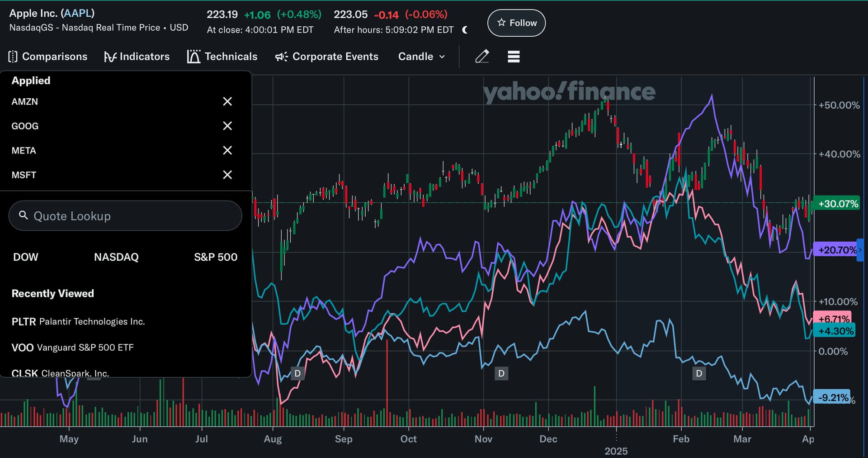Image resolution: width=868 pixels, height=458 pixels.
Task: Open the Comparisons panel
Action: [48, 57]
